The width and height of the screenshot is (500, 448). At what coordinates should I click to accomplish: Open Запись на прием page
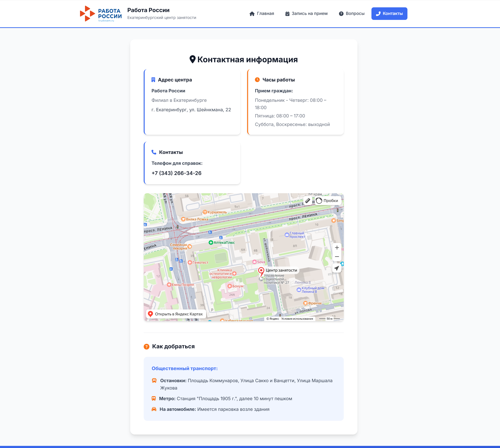point(306,13)
